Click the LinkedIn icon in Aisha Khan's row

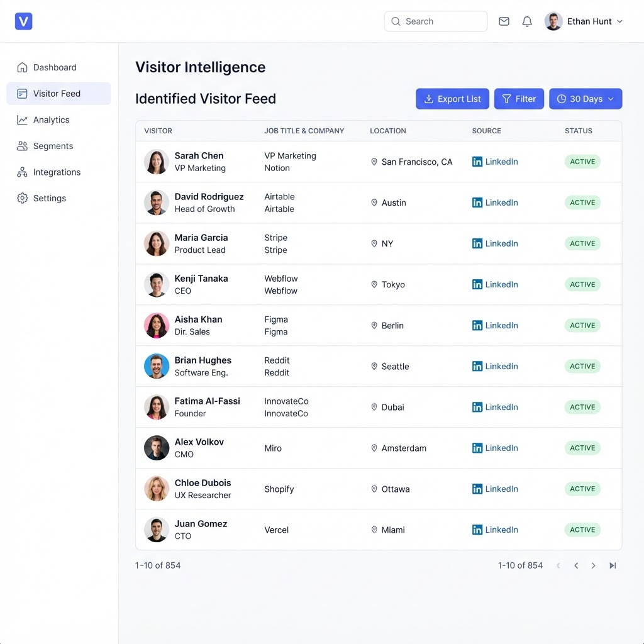(477, 325)
